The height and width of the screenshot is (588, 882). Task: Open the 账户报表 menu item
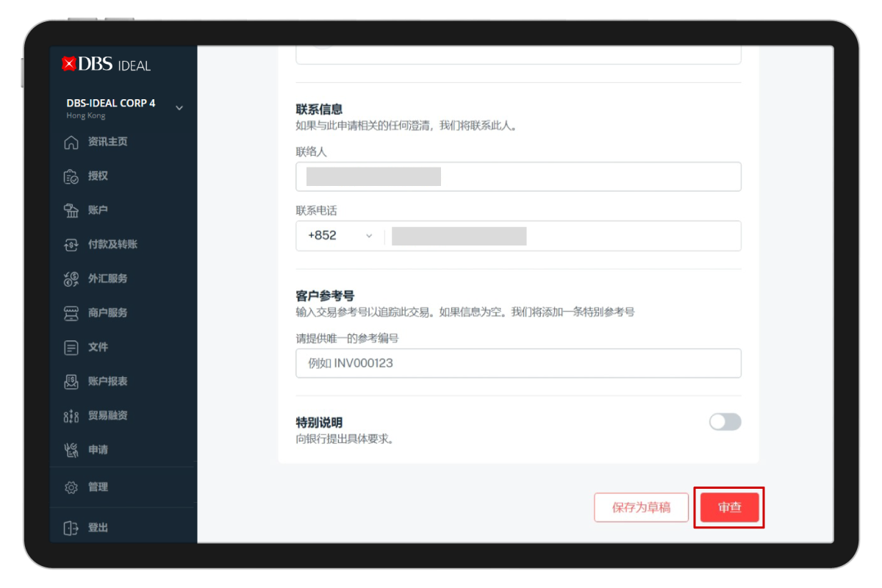(x=107, y=381)
